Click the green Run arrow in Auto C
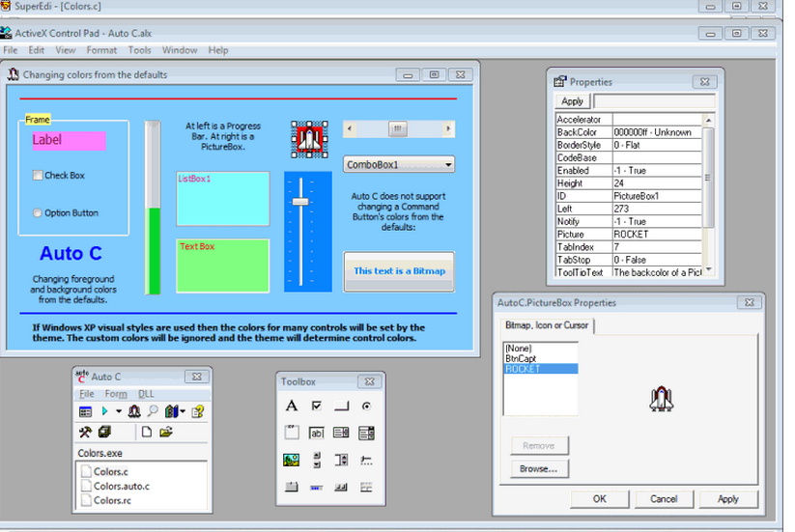 [x=104, y=412]
